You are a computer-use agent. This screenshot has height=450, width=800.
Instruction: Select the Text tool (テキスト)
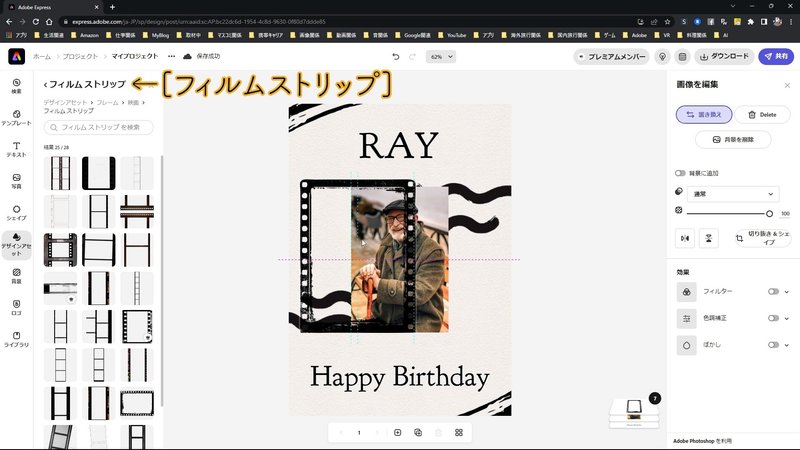(x=16, y=149)
